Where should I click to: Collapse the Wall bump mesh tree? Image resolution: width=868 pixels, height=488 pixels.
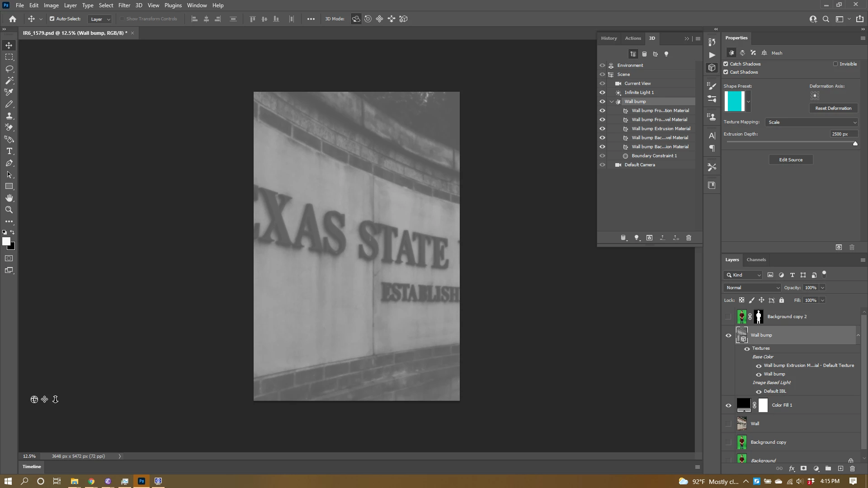(612, 102)
